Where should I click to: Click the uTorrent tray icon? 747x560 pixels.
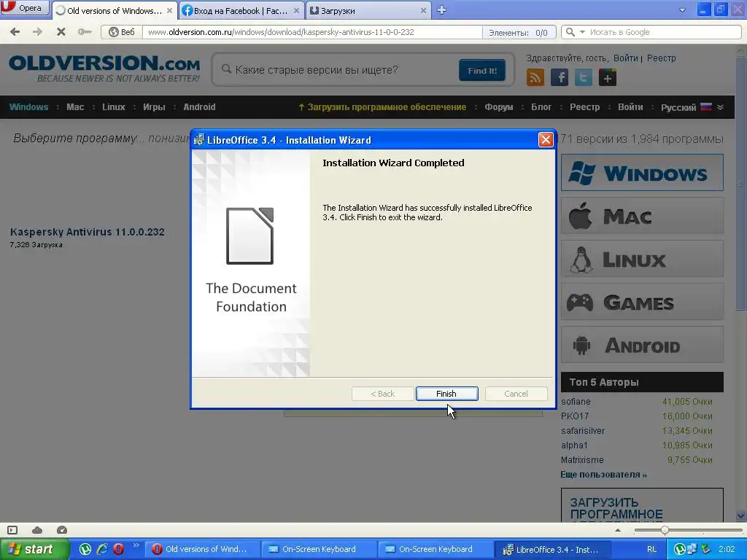(x=680, y=549)
